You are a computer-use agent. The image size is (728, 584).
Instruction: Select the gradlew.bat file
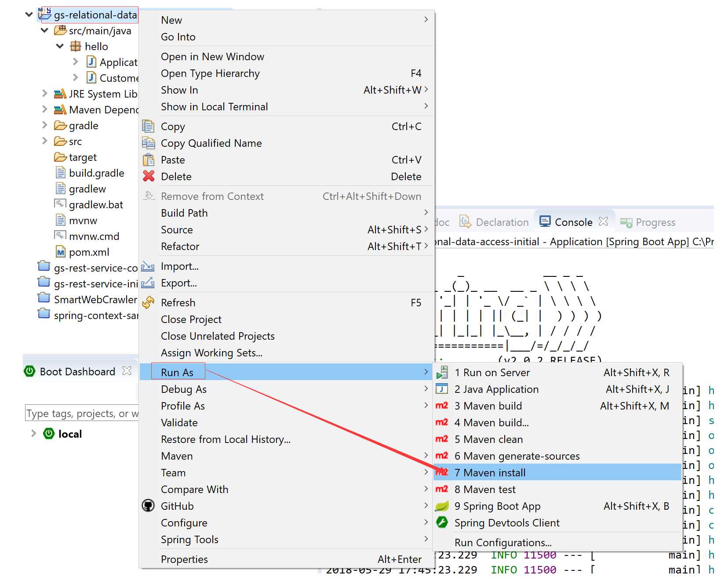(x=96, y=205)
